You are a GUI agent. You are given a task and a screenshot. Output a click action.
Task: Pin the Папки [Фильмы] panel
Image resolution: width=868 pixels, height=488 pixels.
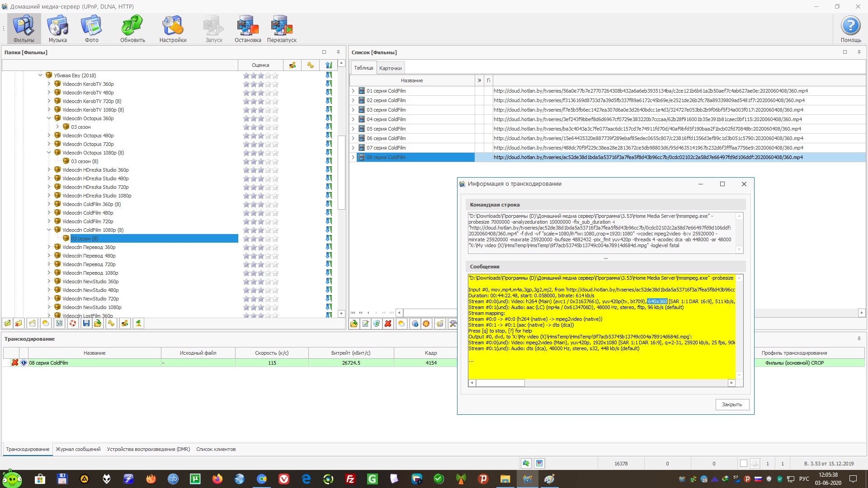(338, 52)
